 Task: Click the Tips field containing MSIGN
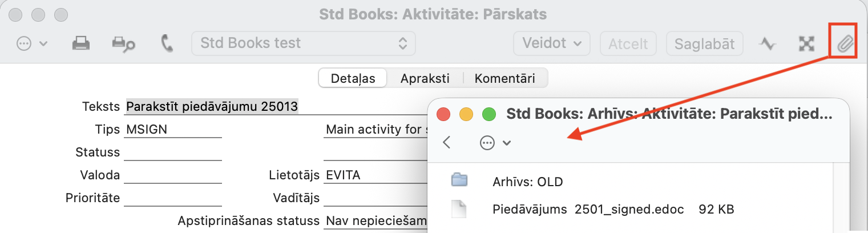tap(172, 130)
